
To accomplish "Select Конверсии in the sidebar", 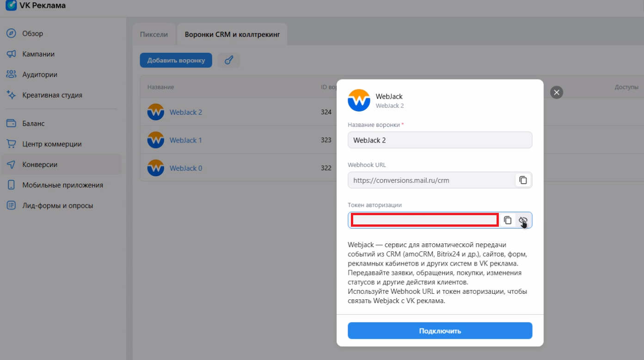I will [61, 164].
